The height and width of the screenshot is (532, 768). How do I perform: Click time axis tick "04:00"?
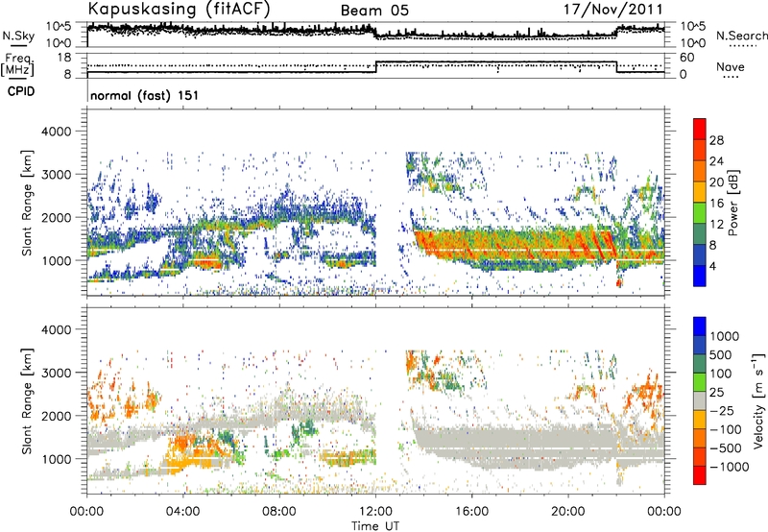click(x=183, y=512)
